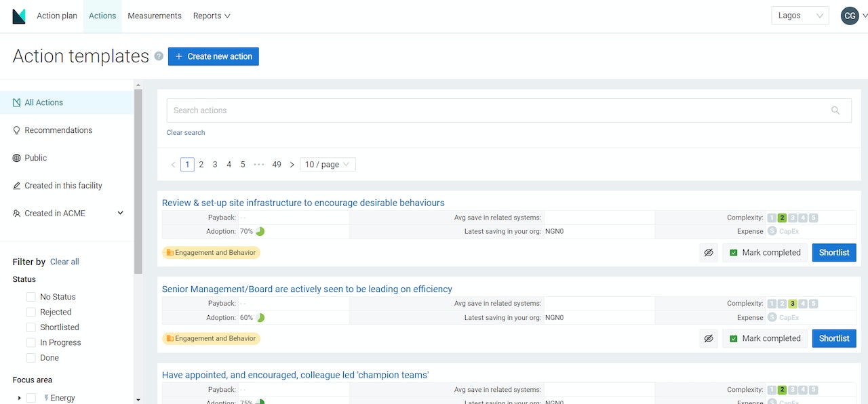This screenshot has width=868, height=404.
Task: Click adoption 70% pie indicator
Action: pyautogui.click(x=260, y=231)
